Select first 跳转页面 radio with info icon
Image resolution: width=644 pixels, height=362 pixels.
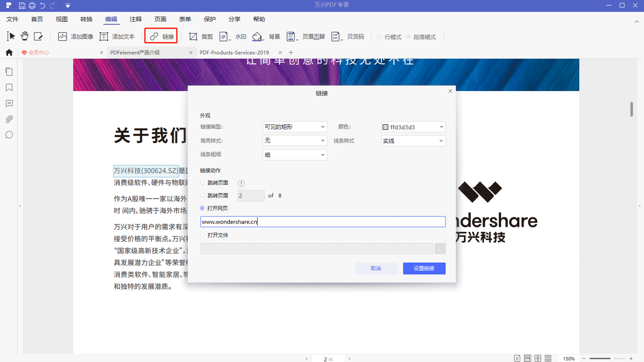click(x=203, y=183)
